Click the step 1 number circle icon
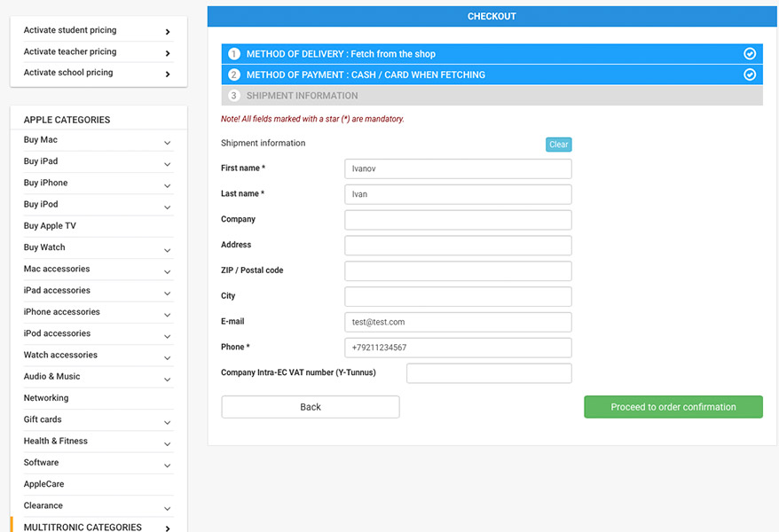The width and height of the screenshot is (779, 532). 234,53
